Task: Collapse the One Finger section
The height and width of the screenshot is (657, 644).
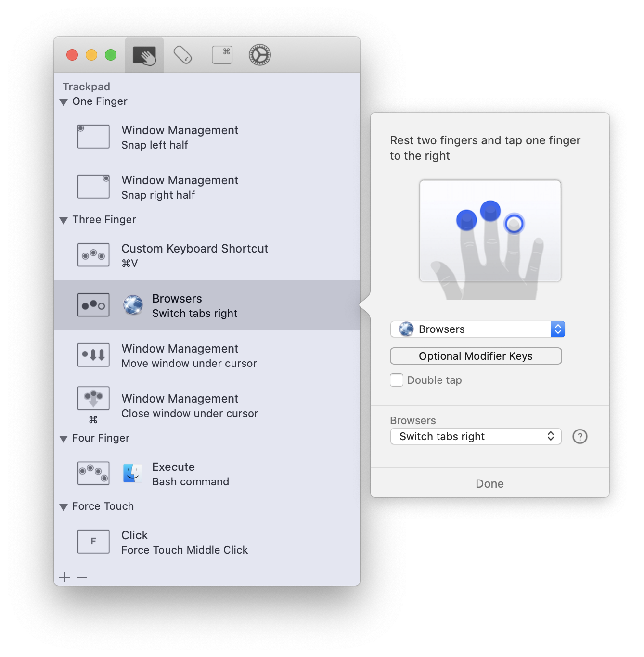Action: coord(64,102)
